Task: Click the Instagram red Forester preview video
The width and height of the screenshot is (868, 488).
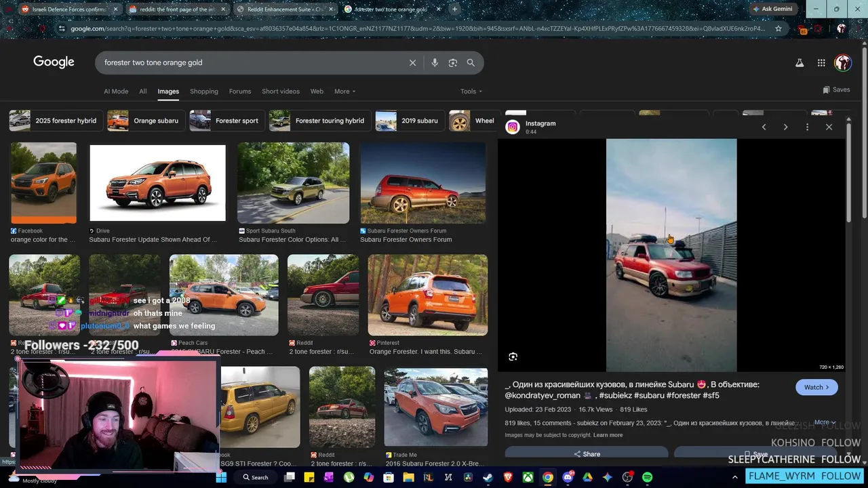Action: 671,255
